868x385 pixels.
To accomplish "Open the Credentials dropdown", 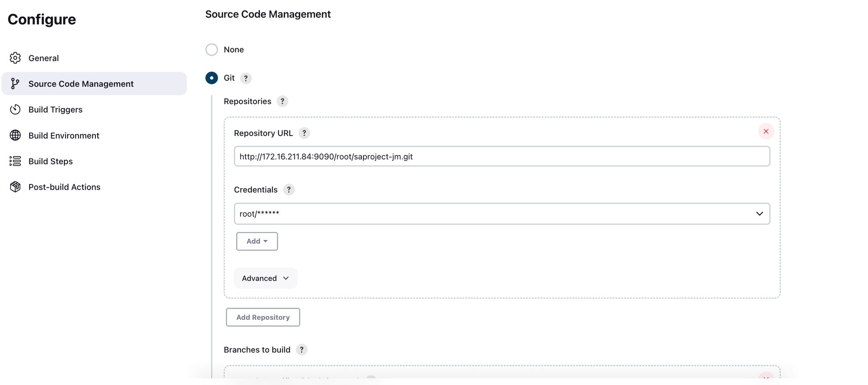I will (502, 214).
